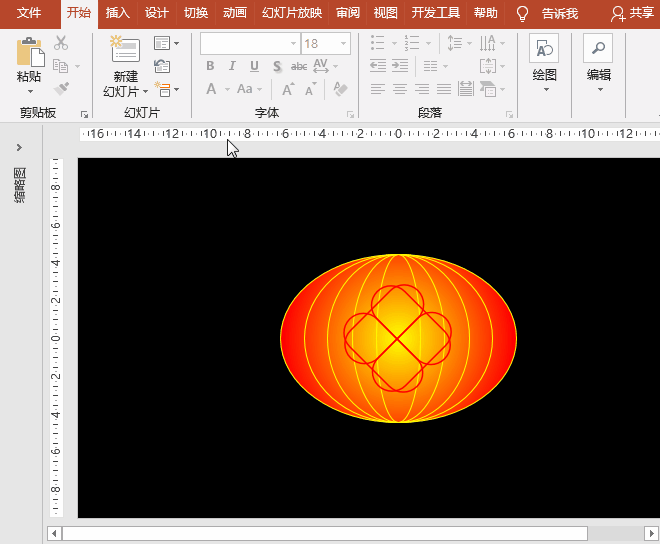Viewport: 660px width, 544px height.
Task: Click the Numbering list icon
Action: pos(412,43)
